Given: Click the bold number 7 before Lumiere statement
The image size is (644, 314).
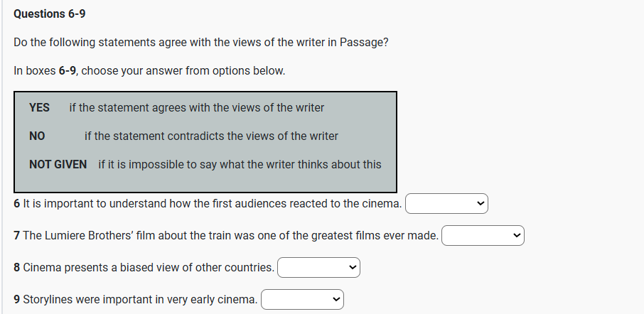Looking at the screenshot, I should (x=17, y=236).
